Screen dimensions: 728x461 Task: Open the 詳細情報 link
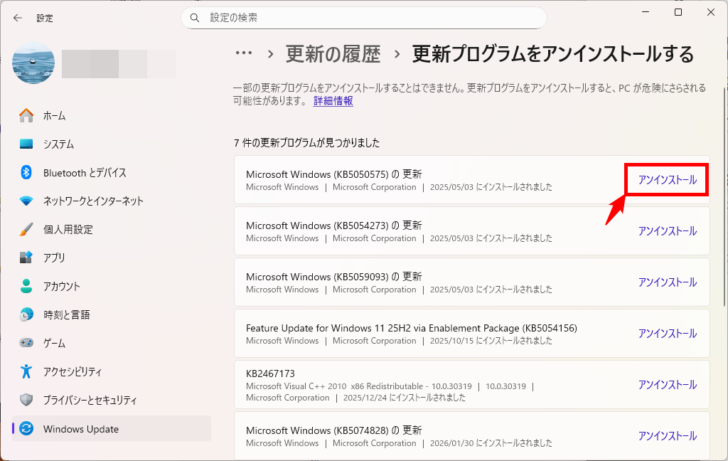(333, 101)
